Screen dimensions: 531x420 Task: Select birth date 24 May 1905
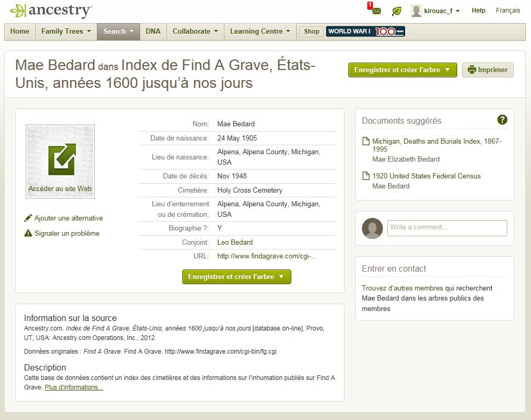click(237, 138)
